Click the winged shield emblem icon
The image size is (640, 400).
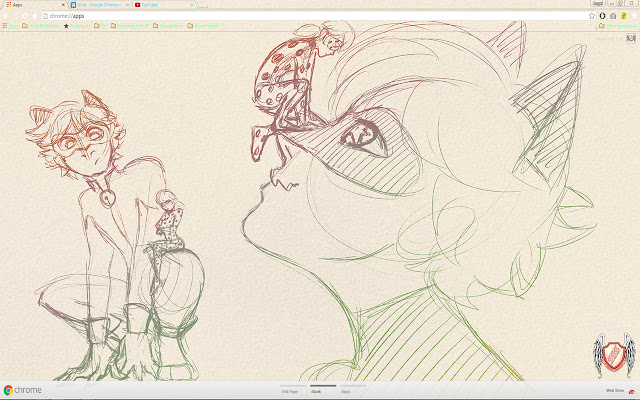(614, 355)
